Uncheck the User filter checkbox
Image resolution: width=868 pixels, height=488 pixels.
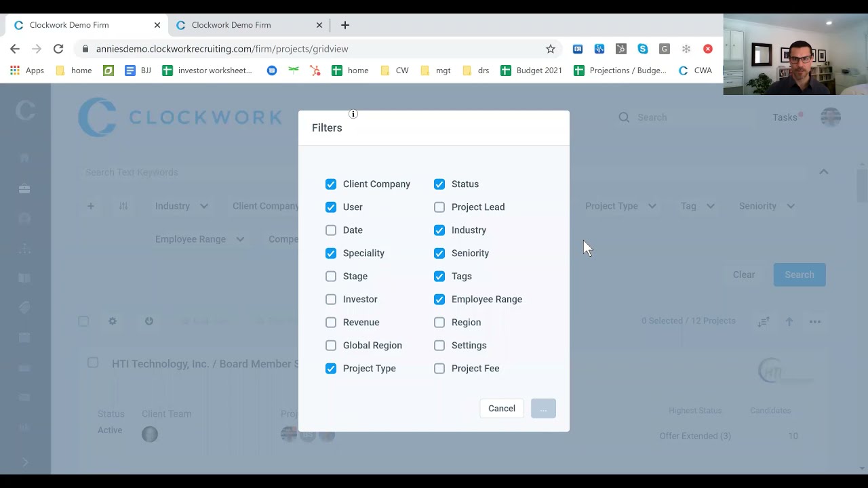point(331,207)
